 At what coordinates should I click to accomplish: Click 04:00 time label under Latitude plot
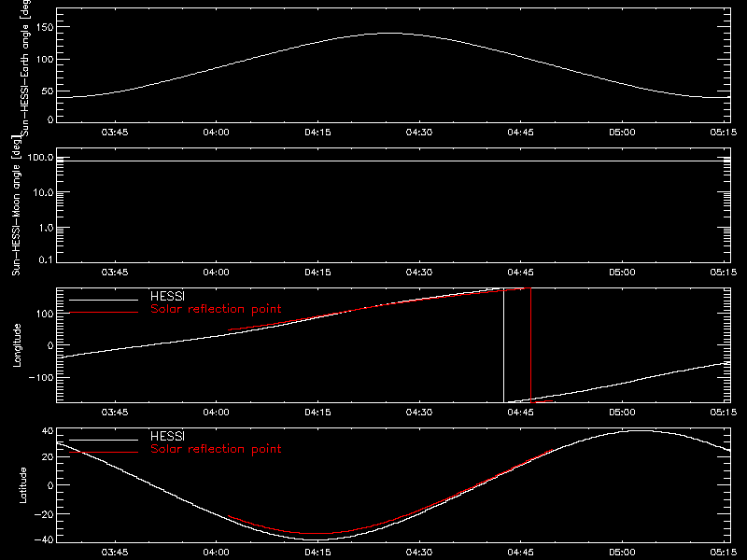(x=217, y=553)
